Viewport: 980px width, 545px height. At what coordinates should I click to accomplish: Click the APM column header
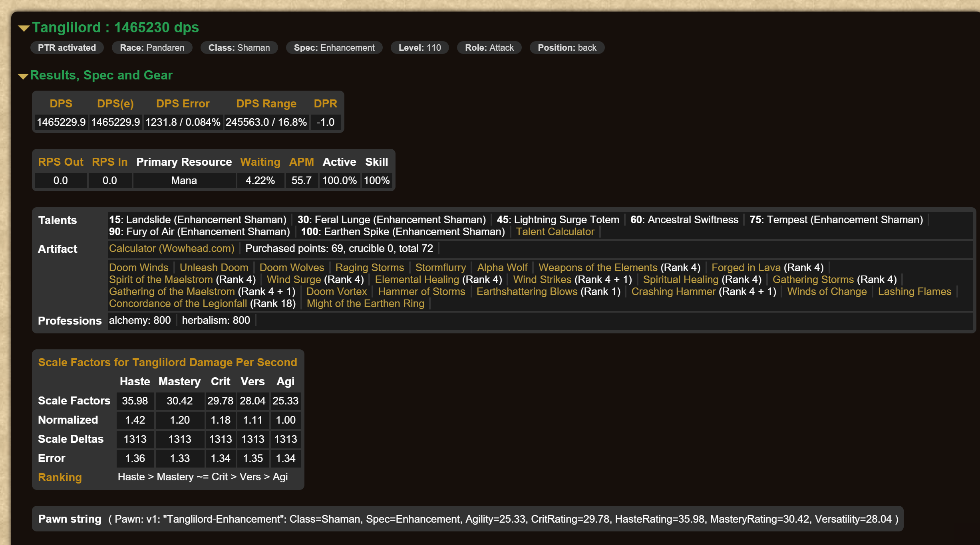click(301, 162)
